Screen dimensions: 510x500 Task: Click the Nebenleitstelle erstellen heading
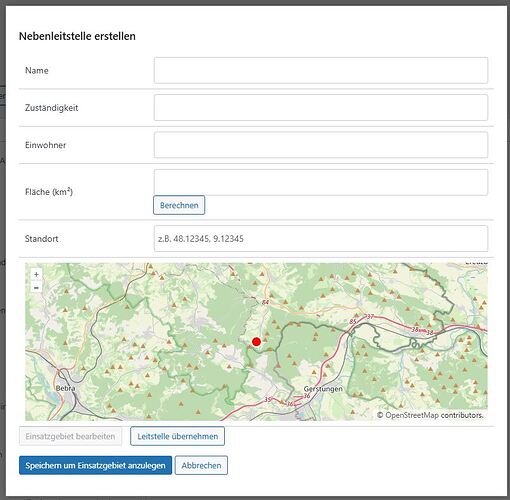(77, 36)
